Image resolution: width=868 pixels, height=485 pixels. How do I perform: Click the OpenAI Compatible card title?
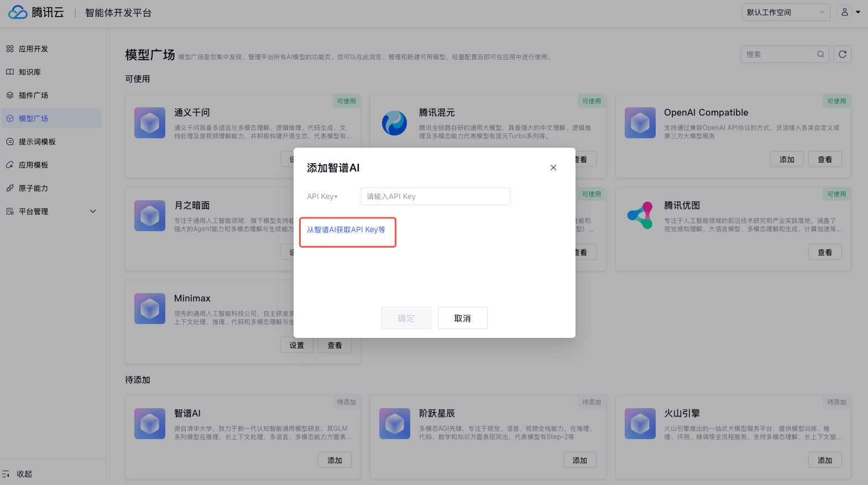click(x=706, y=112)
